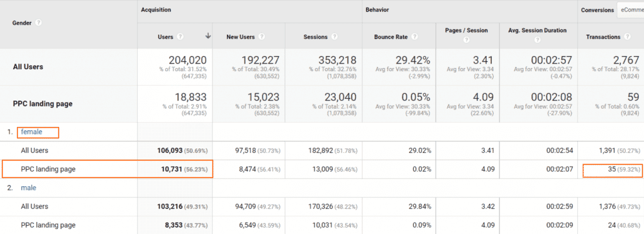Select the female PPC landing page users cell
Screen dimensions: 644x234
(x=175, y=169)
